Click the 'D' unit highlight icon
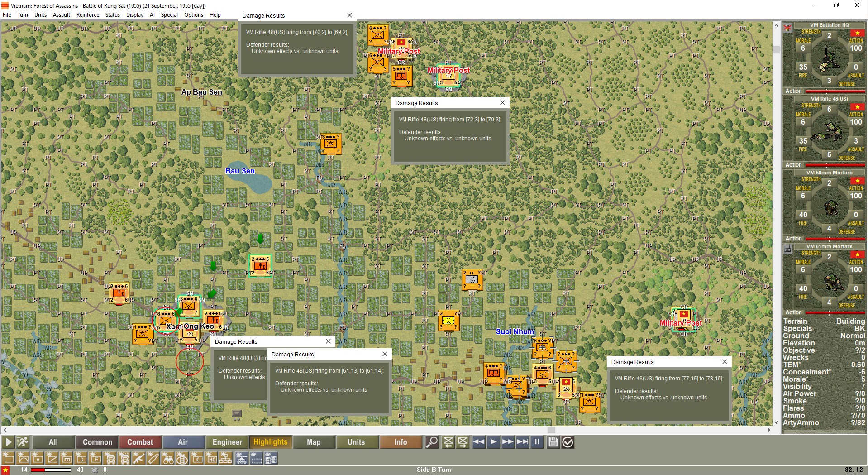The image size is (868, 475). coord(81,458)
